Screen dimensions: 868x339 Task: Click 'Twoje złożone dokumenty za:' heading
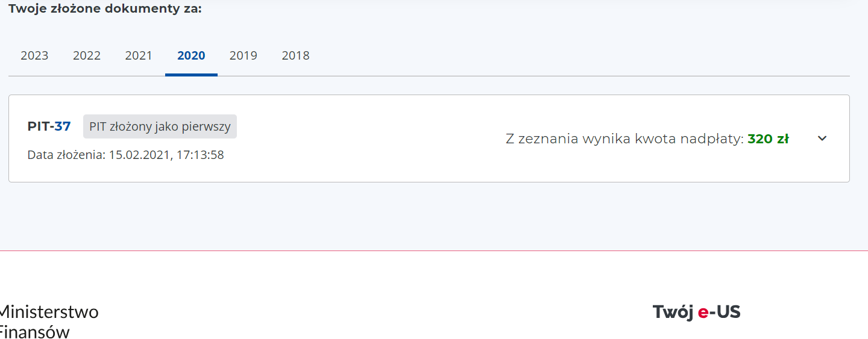pyautogui.click(x=105, y=9)
